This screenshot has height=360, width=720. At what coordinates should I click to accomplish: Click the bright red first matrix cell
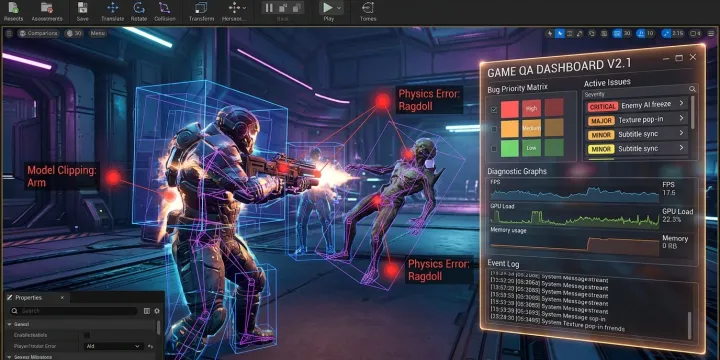pos(509,109)
